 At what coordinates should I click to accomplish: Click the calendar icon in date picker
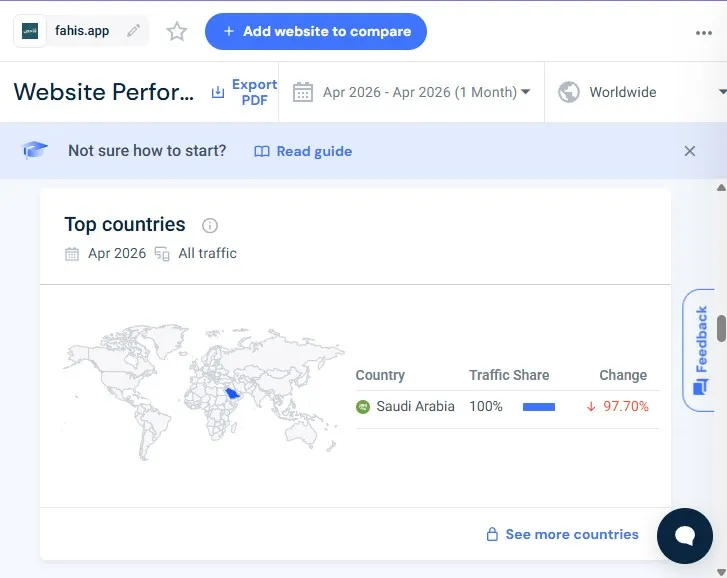303,92
